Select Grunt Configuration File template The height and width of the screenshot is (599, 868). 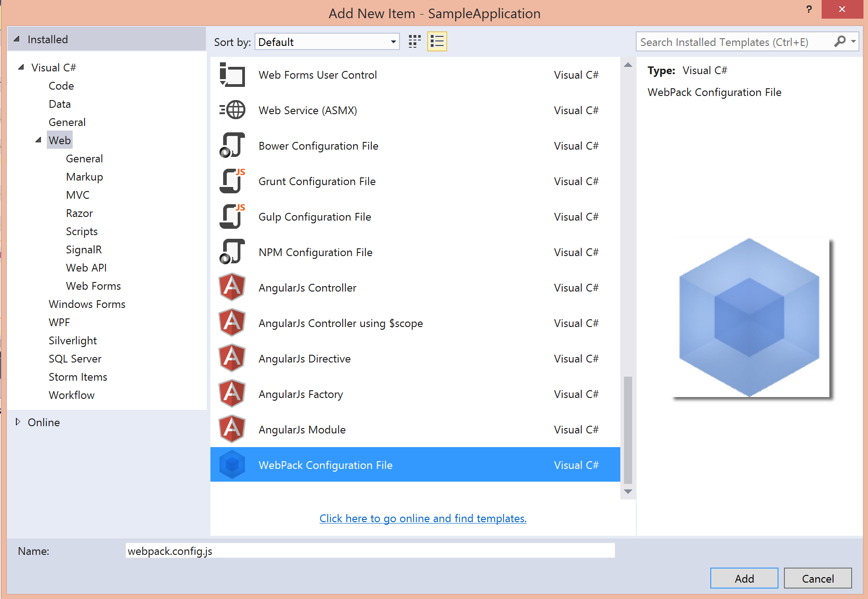point(415,181)
